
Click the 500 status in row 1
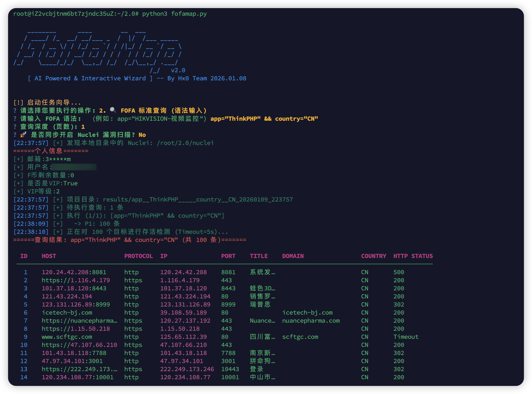coord(399,272)
